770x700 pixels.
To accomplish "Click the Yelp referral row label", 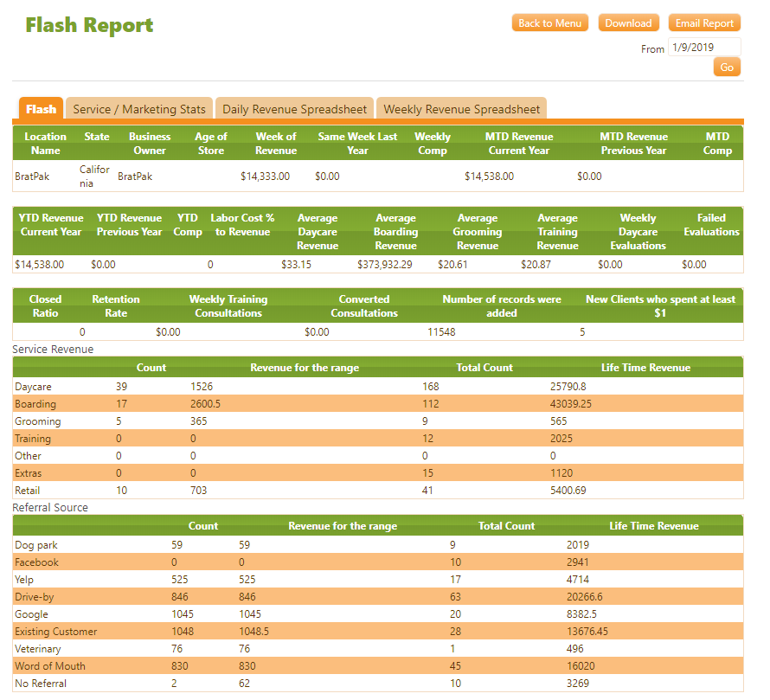I will coord(24,580).
